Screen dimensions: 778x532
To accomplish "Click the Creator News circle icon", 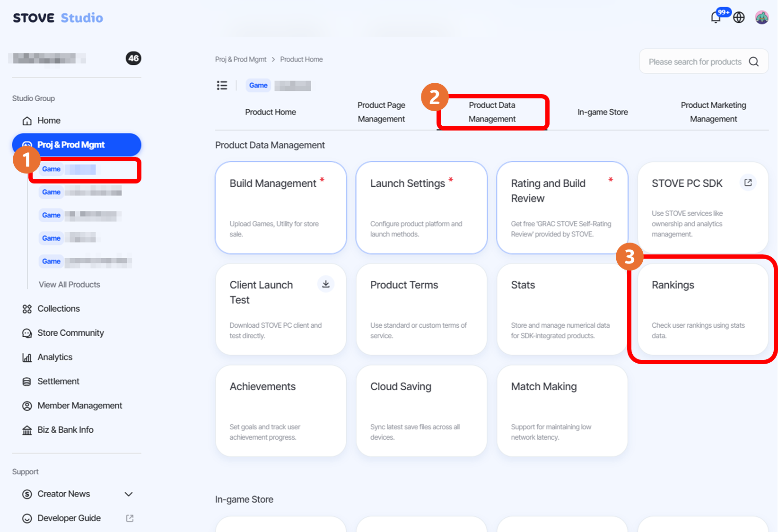I will tap(27, 494).
